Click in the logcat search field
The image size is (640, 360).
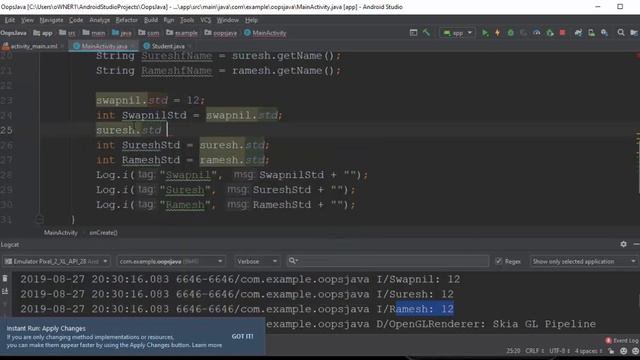pyautogui.click(x=388, y=261)
